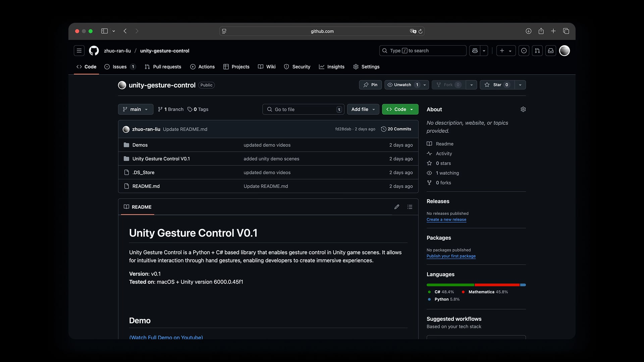
Task: Star the unity-gesture-control repository
Action: pyautogui.click(x=497, y=85)
